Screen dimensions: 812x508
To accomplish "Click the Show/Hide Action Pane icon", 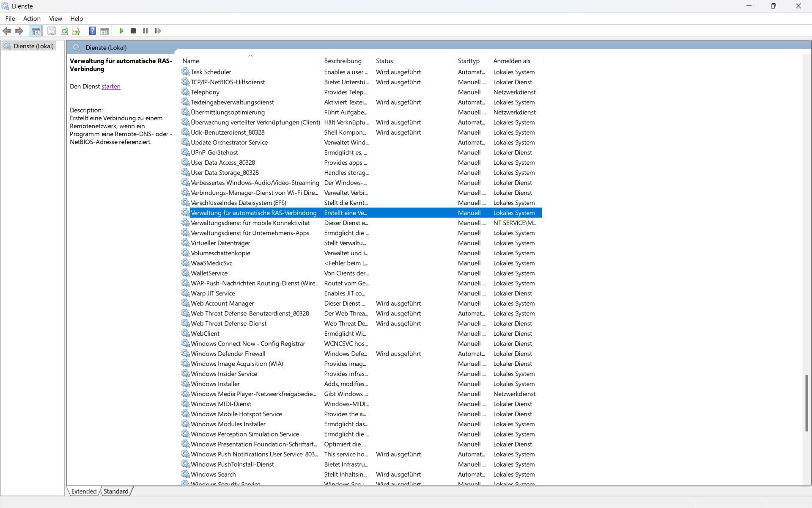I will pyautogui.click(x=105, y=31).
